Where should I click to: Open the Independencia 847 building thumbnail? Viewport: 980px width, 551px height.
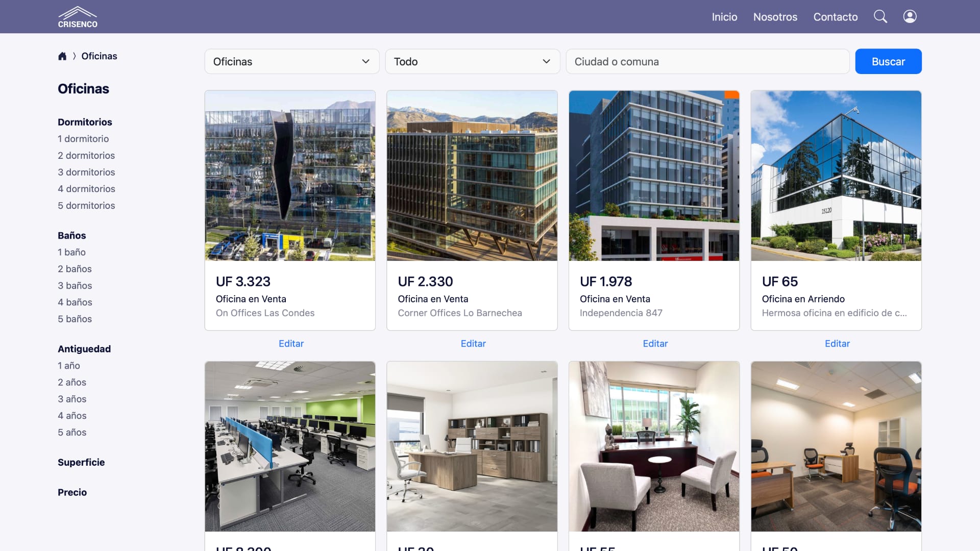[x=654, y=176]
